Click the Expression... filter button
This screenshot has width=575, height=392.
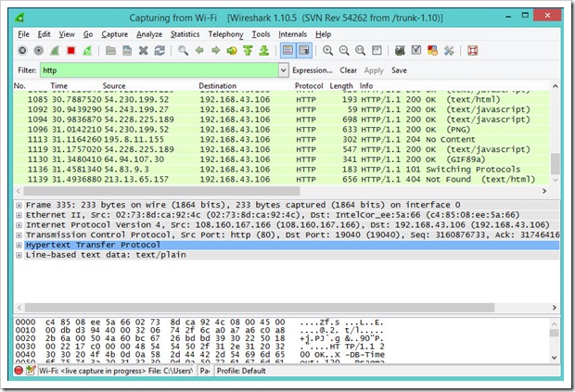coord(312,70)
